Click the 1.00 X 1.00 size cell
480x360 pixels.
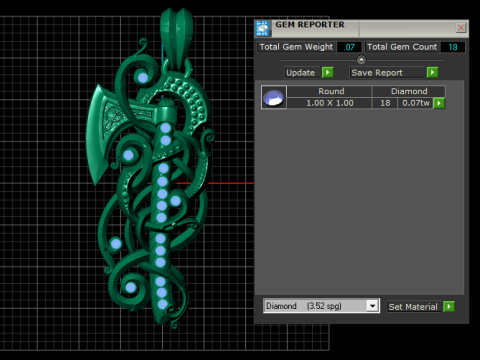[x=329, y=103]
